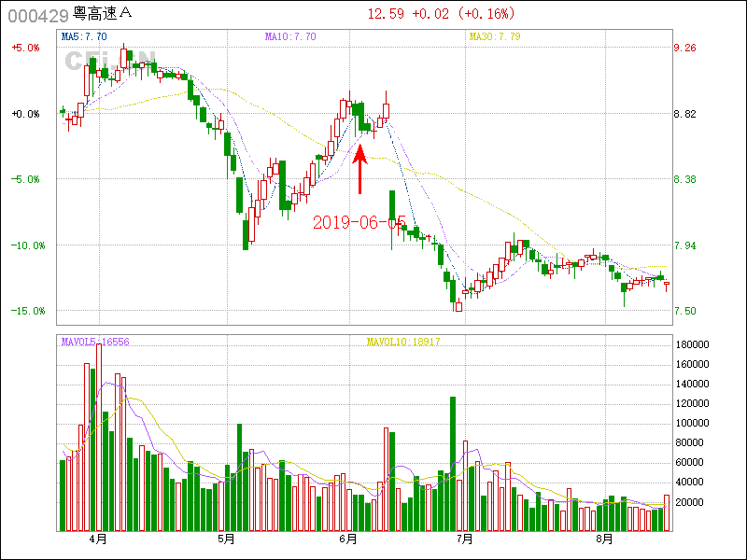Select the MA5:7.70 indicator label
The image size is (747, 560).
(x=83, y=36)
